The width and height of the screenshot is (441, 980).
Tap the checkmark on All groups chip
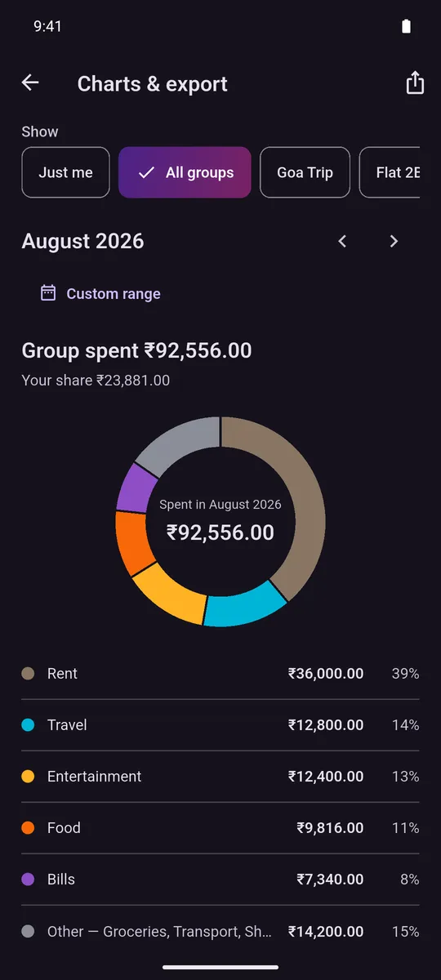click(146, 172)
